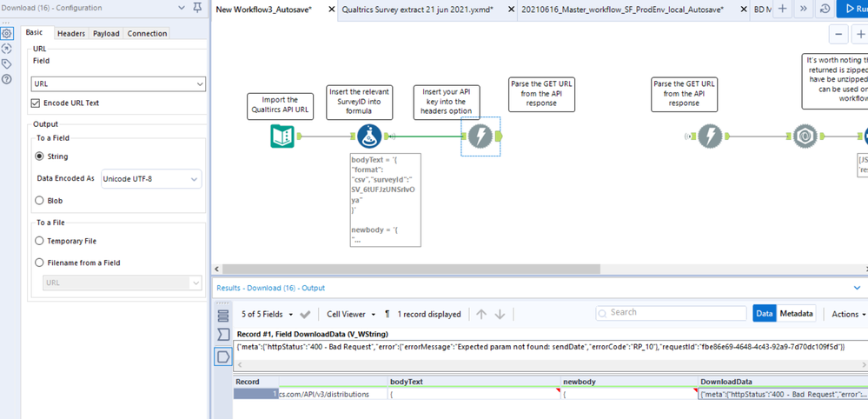Switch to the Connection tab
Viewport: 868px width, 419px height.
click(147, 33)
